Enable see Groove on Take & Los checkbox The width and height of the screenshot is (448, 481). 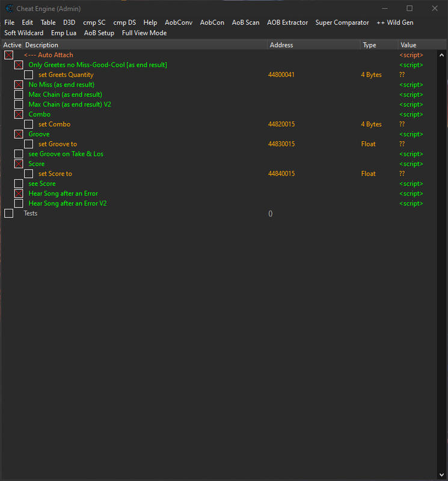click(19, 154)
